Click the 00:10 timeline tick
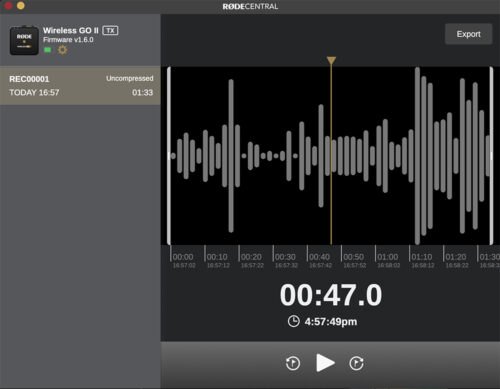This screenshot has width=500, height=389. (x=217, y=257)
